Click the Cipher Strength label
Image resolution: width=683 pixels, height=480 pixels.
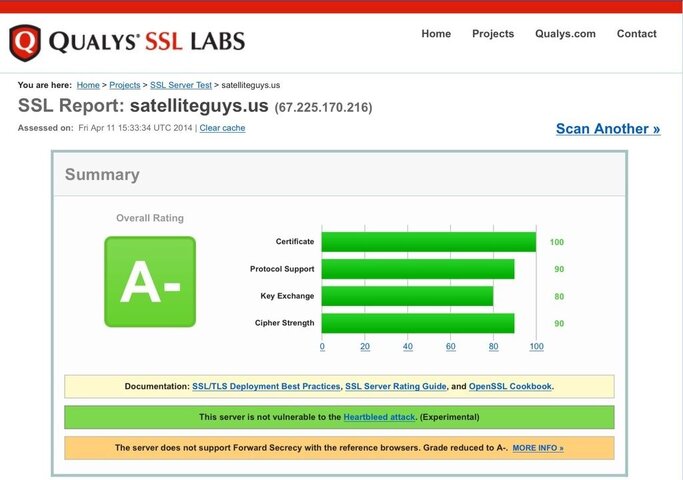284,323
